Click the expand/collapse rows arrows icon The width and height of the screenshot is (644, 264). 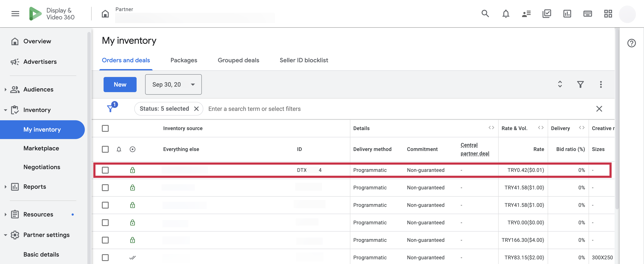(x=560, y=84)
